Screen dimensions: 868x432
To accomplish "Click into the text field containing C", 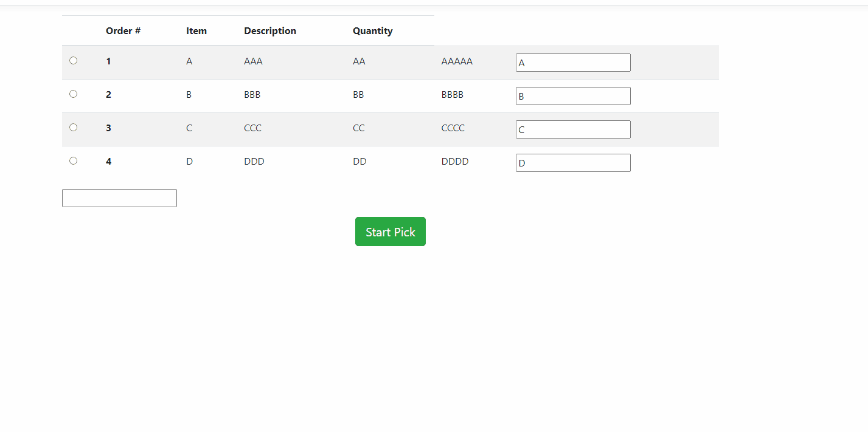I will 573,129.
